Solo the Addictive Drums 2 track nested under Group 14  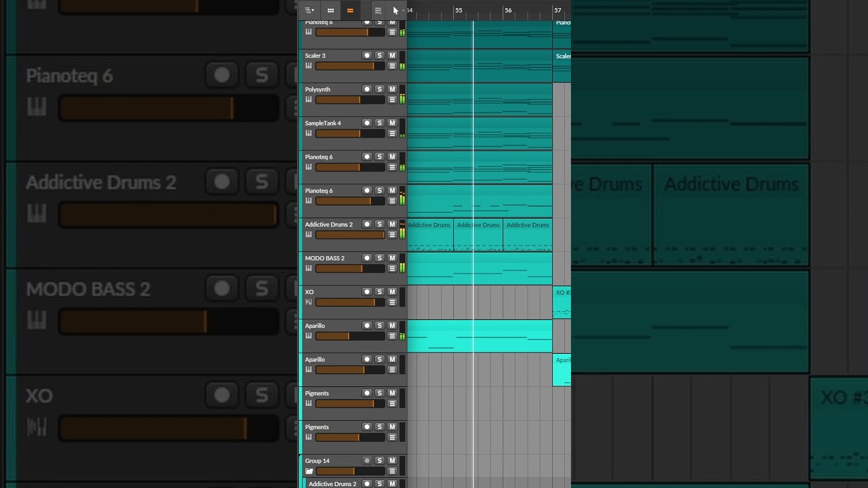click(380, 484)
